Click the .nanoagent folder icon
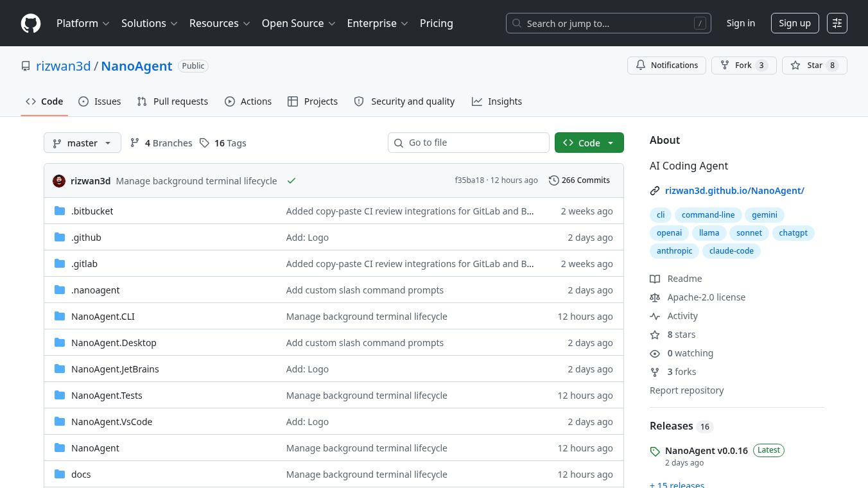The width and height of the screenshot is (868, 488). (60, 290)
